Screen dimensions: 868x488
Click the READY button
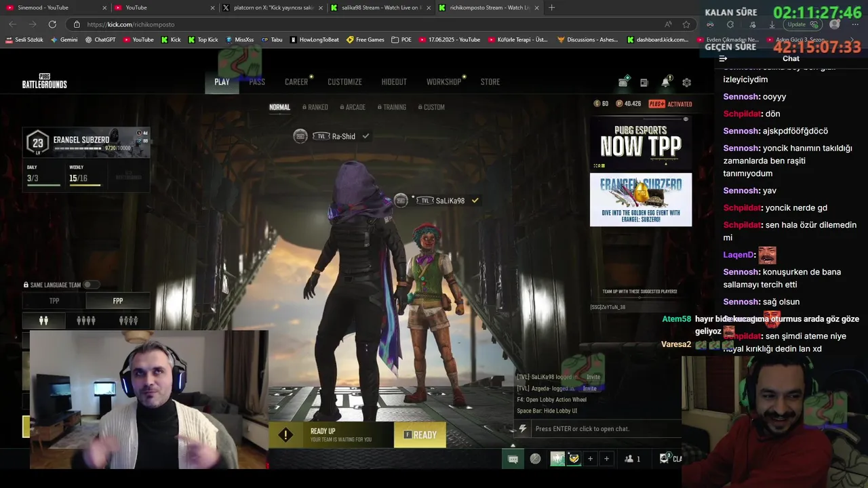(x=420, y=435)
